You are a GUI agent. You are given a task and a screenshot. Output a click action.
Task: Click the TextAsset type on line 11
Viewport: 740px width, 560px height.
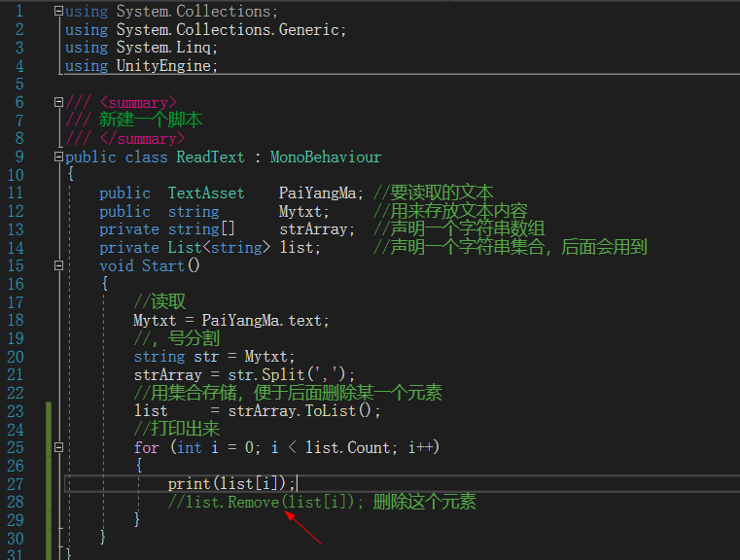click(206, 192)
